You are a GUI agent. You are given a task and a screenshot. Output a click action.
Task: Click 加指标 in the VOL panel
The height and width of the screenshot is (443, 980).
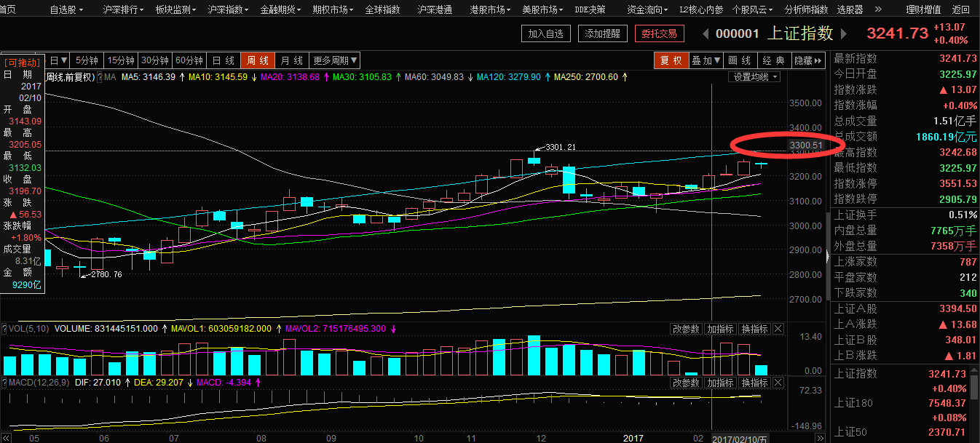coord(720,329)
